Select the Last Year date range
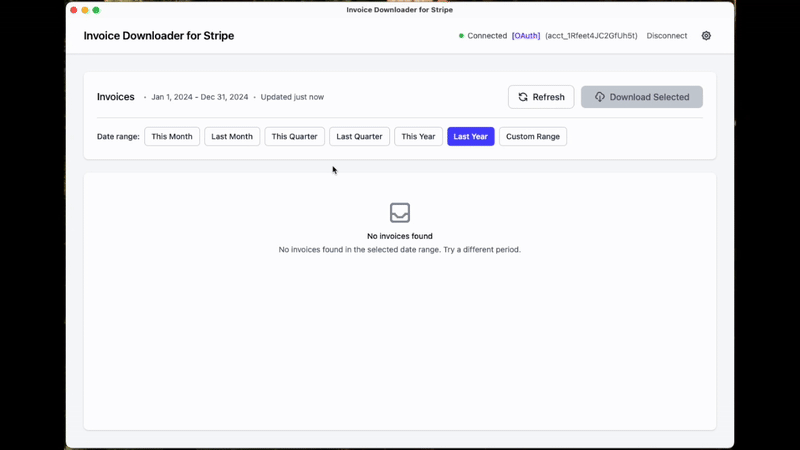Image resolution: width=800 pixels, height=450 pixels. click(x=470, y=136)
